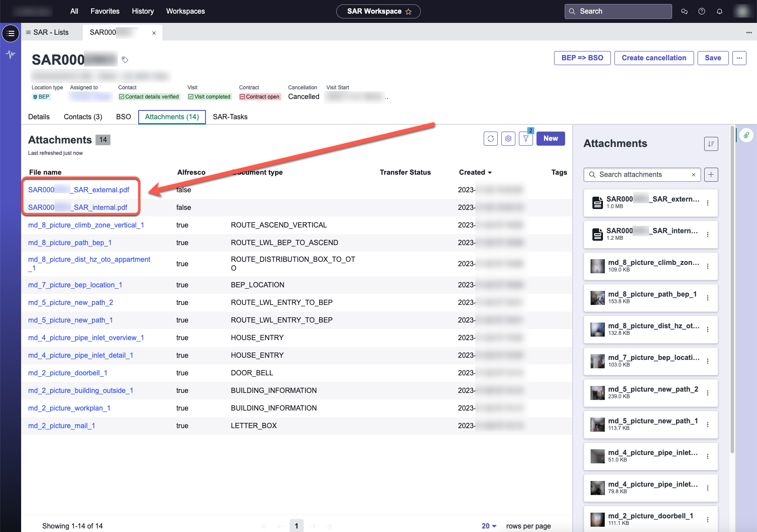Click the sort attachments icon in sidebar
Screen dimensions: 757x532
[711, 144]
